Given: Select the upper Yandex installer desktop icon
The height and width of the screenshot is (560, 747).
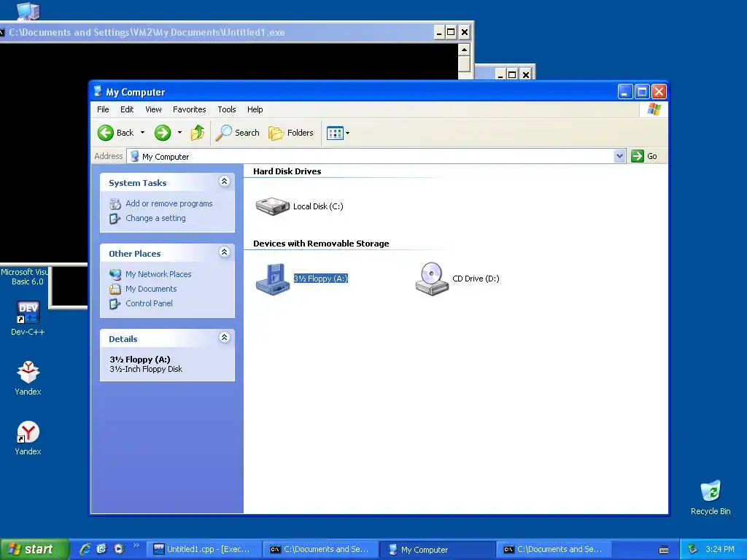Looking at the screenshot, I should 28,378.
